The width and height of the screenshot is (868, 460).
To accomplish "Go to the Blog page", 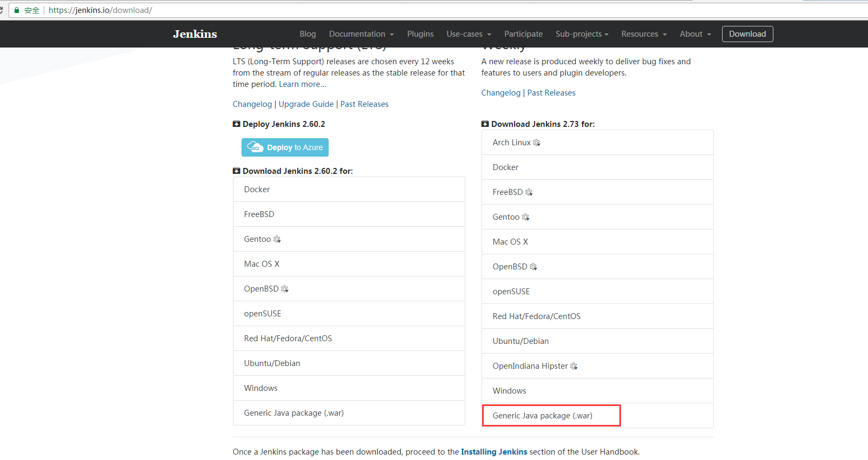I will [x=308, y=34].
